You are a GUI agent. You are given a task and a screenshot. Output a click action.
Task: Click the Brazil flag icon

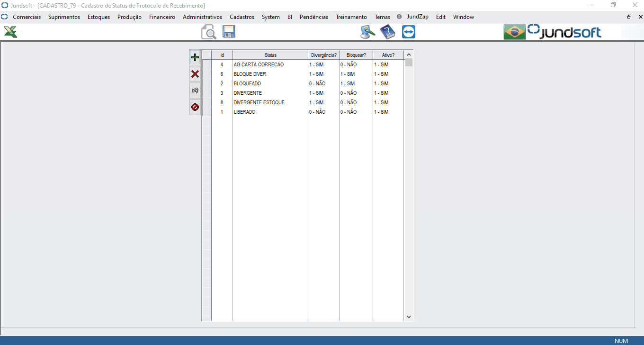coord(515,32)
